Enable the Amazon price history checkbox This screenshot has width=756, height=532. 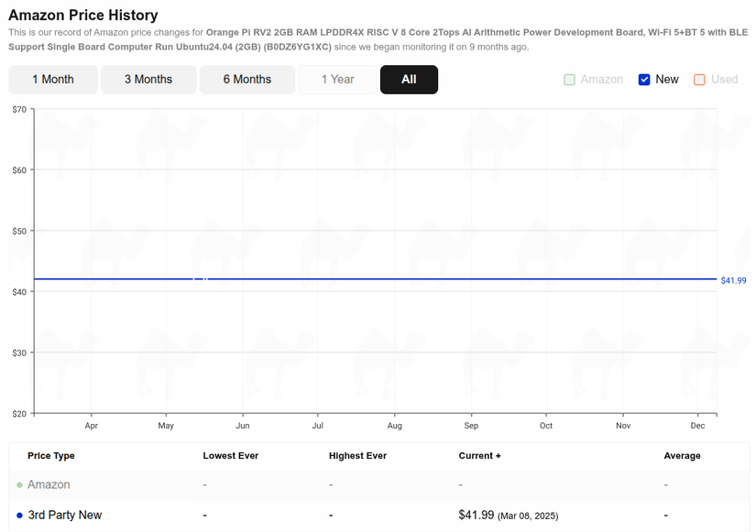click(569, 80)
